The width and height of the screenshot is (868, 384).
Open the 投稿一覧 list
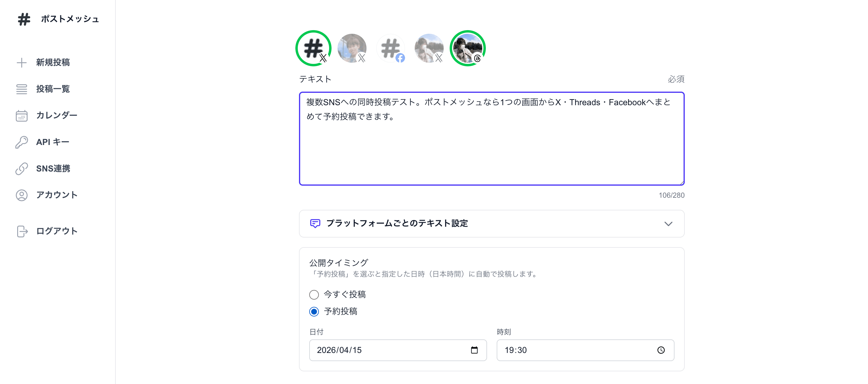tap(52, 89)
